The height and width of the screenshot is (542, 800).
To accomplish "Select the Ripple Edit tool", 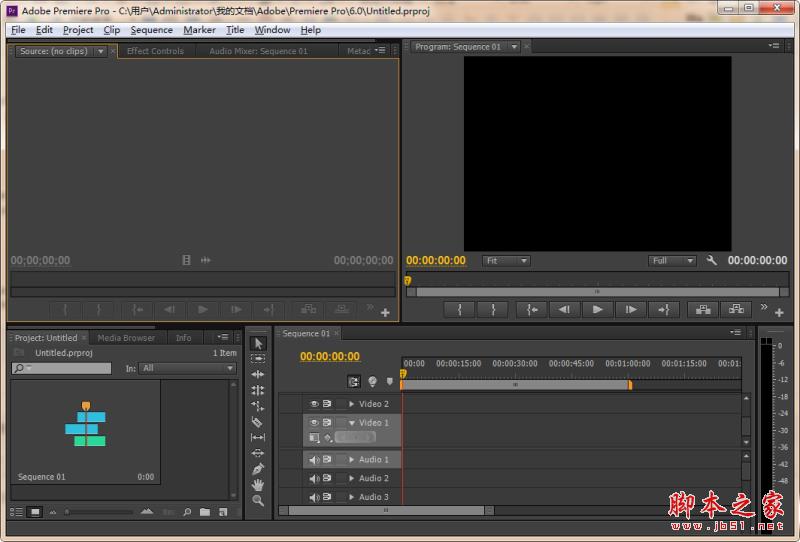I will coord(258,374).
